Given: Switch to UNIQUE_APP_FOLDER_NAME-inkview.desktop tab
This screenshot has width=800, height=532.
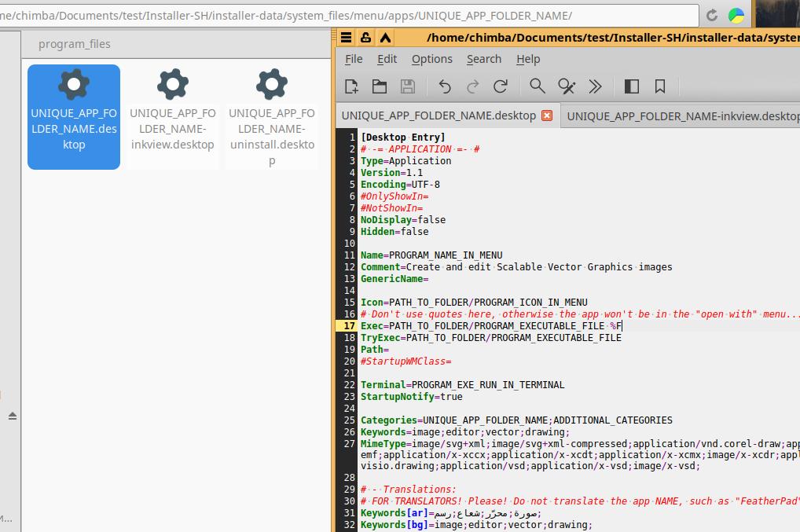Looking at the screenshot, I should pos(682,116).
